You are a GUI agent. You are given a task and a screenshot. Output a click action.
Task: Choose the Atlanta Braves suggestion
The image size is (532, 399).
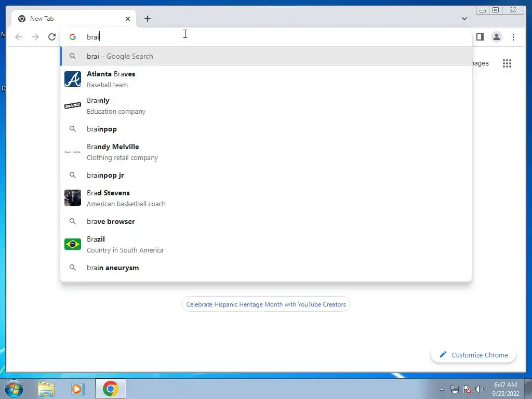266,79
